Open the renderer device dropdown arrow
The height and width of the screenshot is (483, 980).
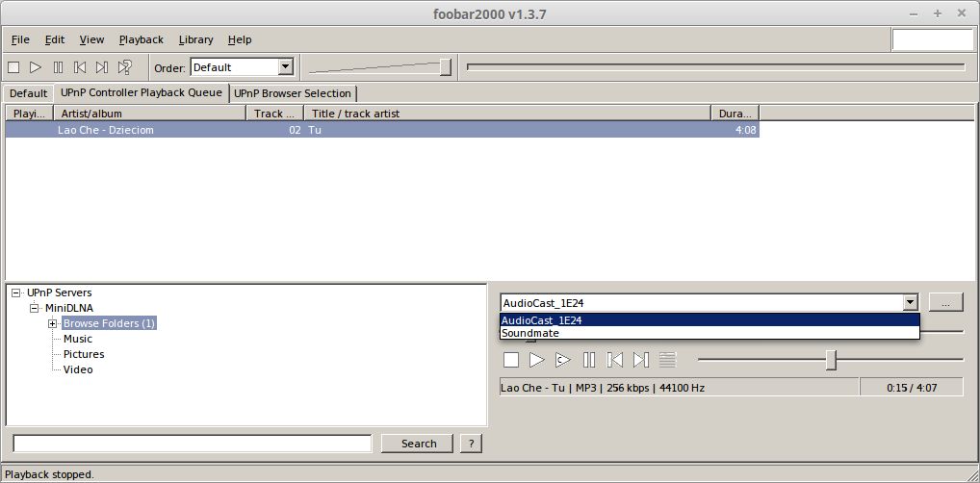click(x=911, y=302)
